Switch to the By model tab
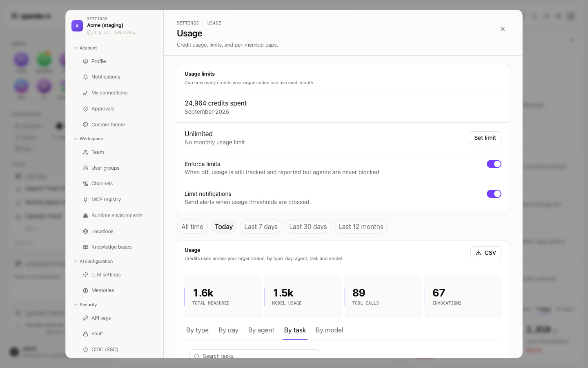 (x=330, y=330)
